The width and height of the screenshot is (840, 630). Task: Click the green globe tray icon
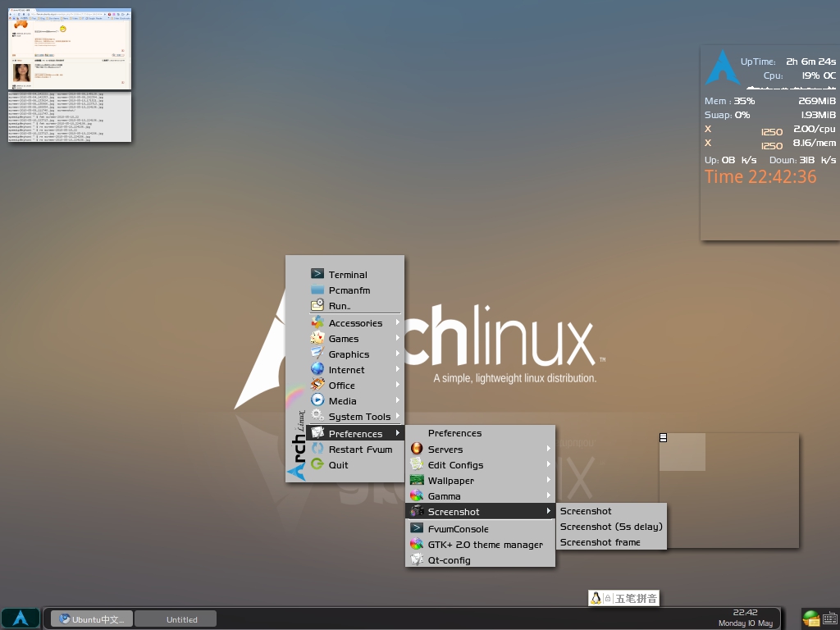[x=810, y=619]
